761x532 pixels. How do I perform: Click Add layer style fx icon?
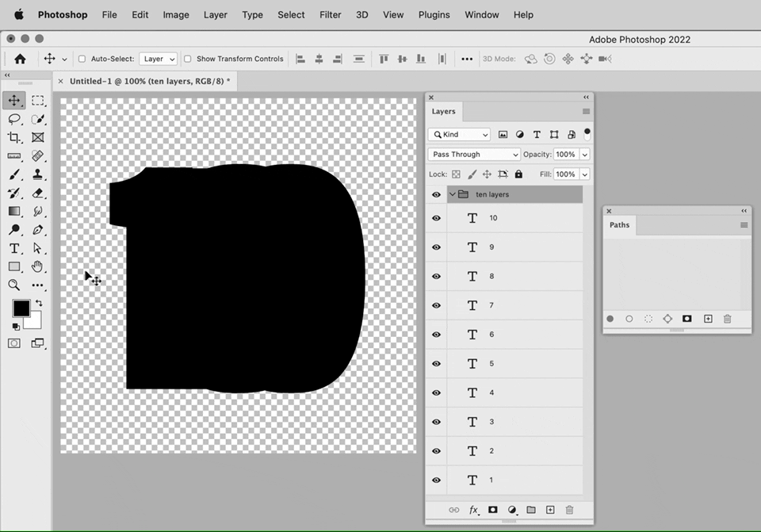coord(474,510)
